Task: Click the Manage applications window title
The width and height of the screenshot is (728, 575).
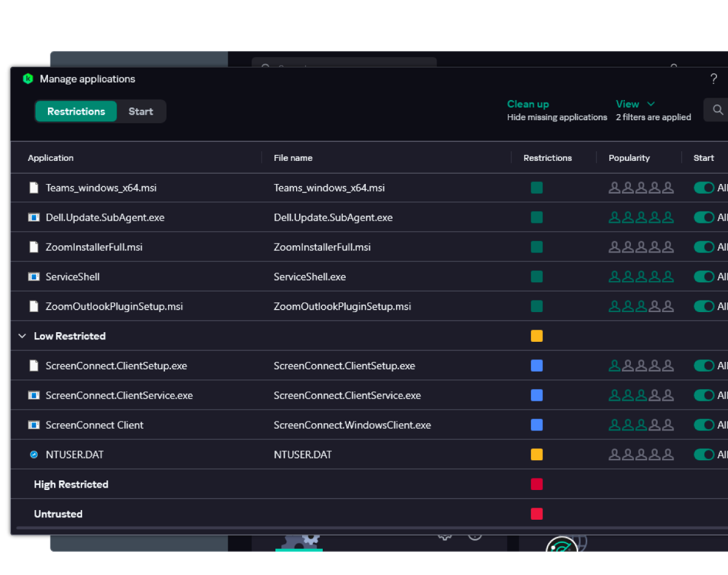Action: tap(87, 79)
